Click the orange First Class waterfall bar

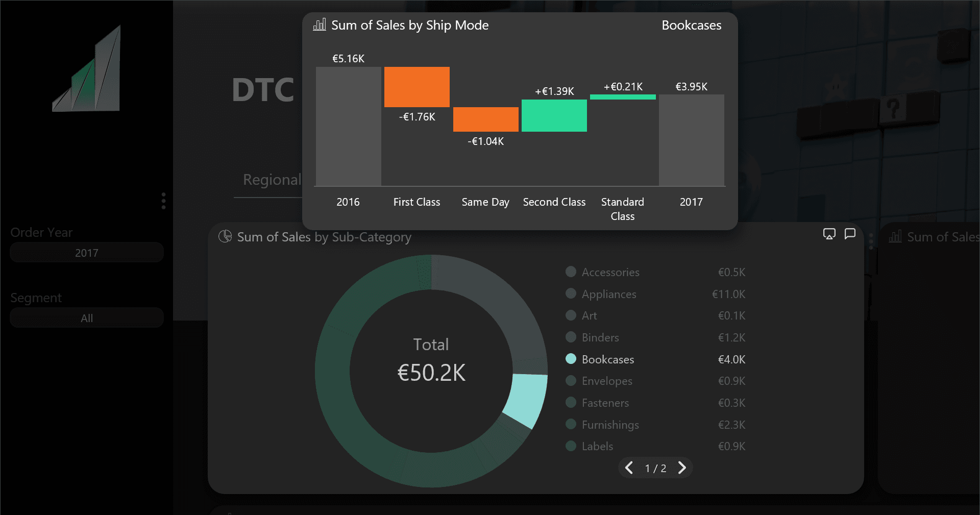[x=416, y=87]
